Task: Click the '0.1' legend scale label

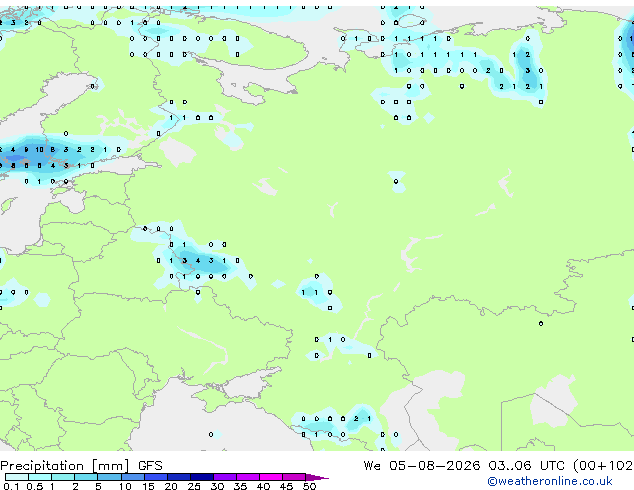Action: click(11, 486)
